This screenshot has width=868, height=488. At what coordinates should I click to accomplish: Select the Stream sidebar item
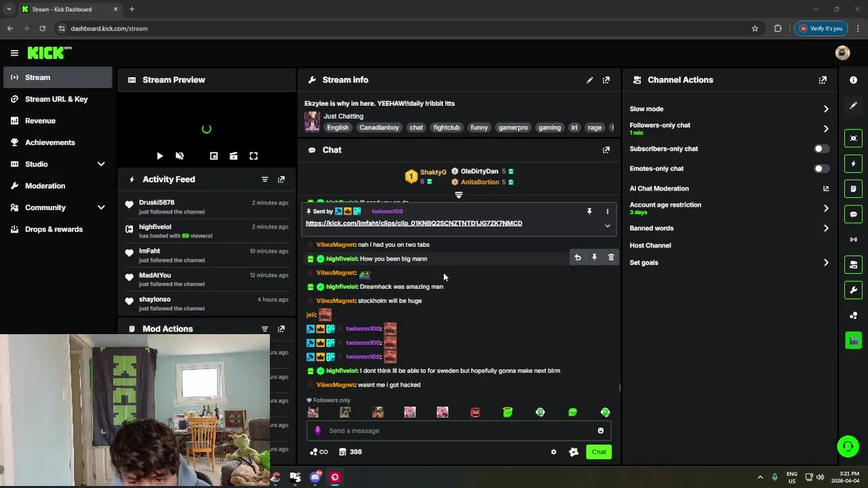[x=58, y=77]
